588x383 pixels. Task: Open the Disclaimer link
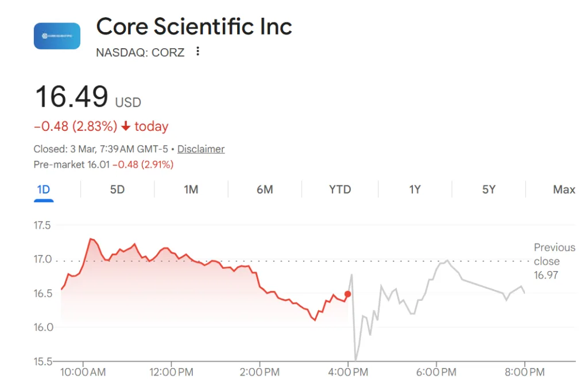(200, 149)
